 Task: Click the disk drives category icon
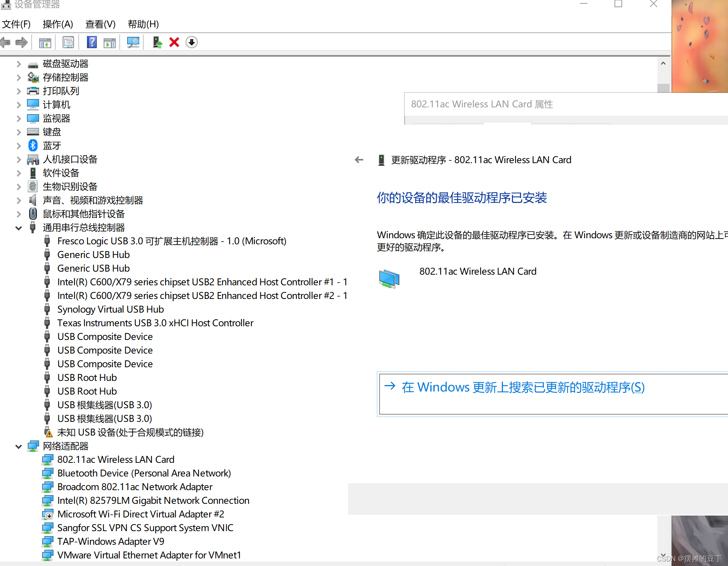[33, 65]
